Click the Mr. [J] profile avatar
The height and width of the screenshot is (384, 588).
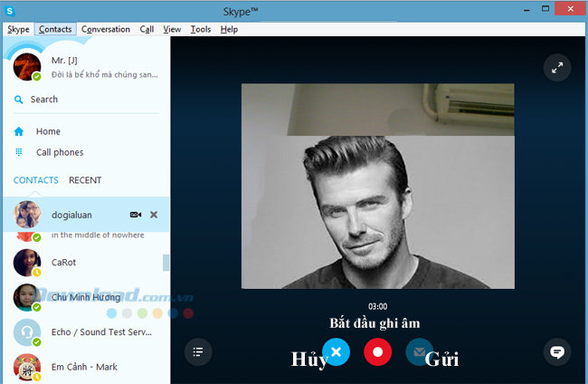pos(27,67)
